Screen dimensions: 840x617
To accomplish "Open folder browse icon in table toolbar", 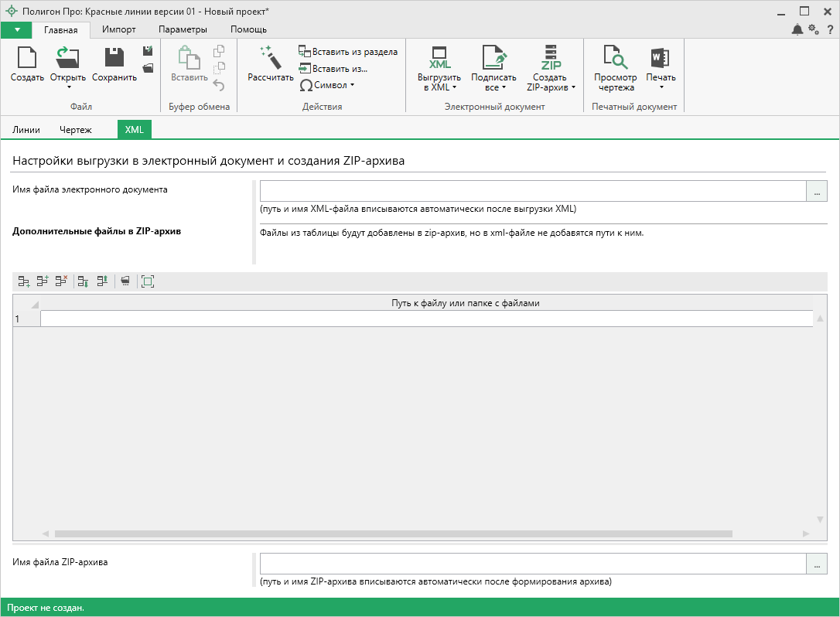I will point(125,282).
